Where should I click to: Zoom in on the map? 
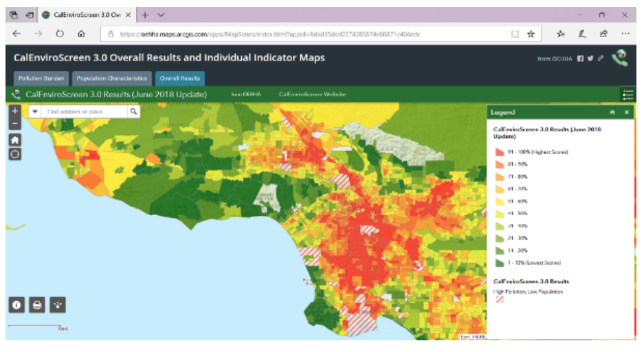[15, 111]
